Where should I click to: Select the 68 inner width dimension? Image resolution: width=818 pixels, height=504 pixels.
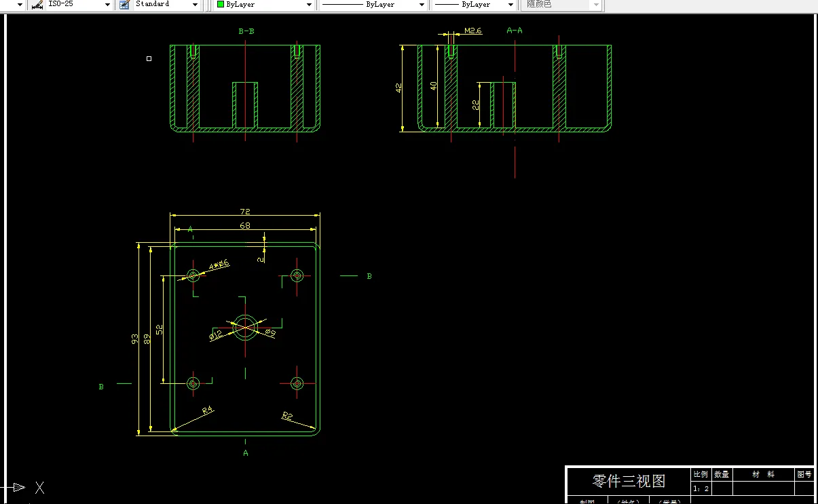click(x=245, y=225)
